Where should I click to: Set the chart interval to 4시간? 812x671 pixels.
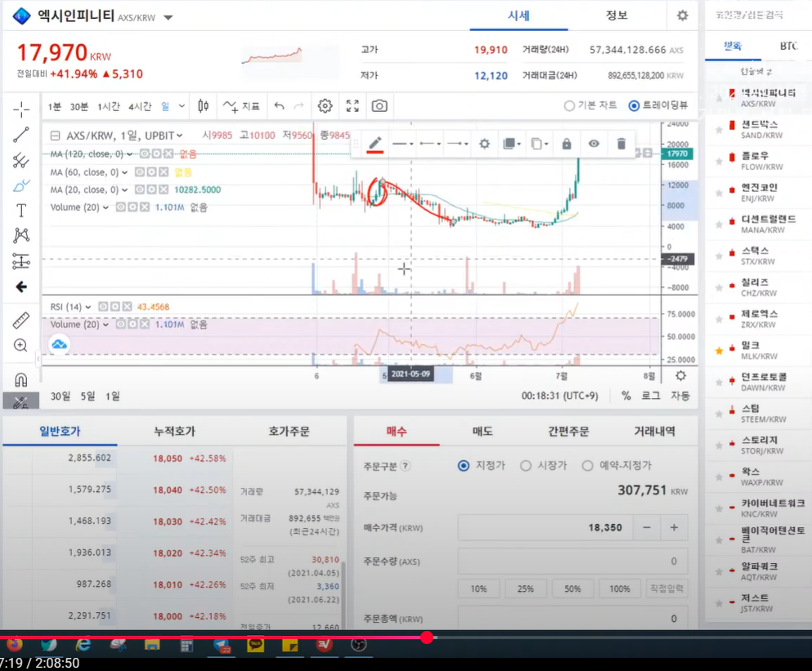point(140,106)
